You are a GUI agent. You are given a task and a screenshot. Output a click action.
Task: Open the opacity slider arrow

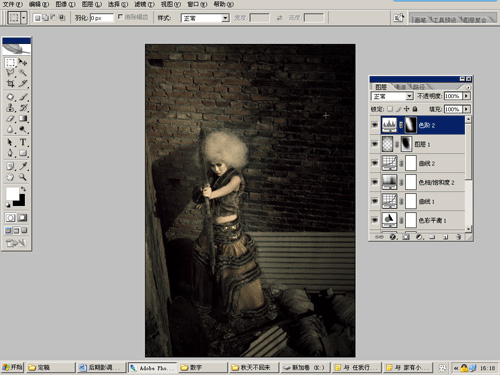tap(466, 96)
